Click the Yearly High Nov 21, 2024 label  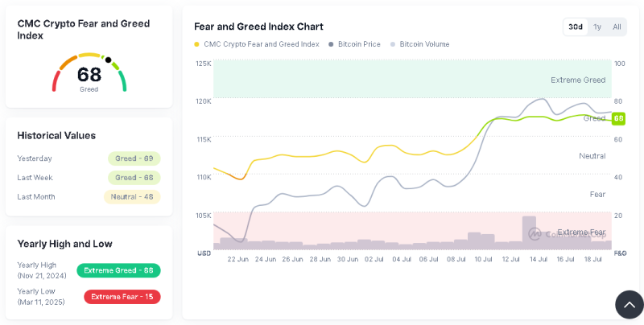(x=42, y=270)
